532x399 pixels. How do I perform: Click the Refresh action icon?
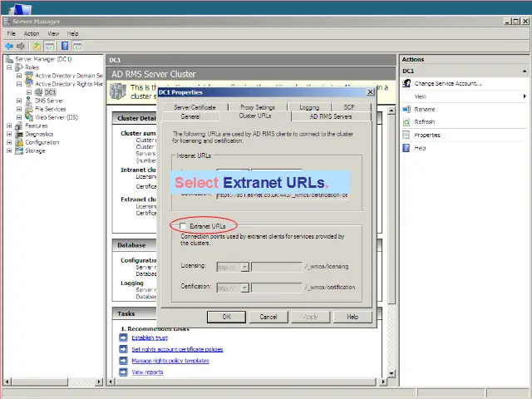pos(406,122)
